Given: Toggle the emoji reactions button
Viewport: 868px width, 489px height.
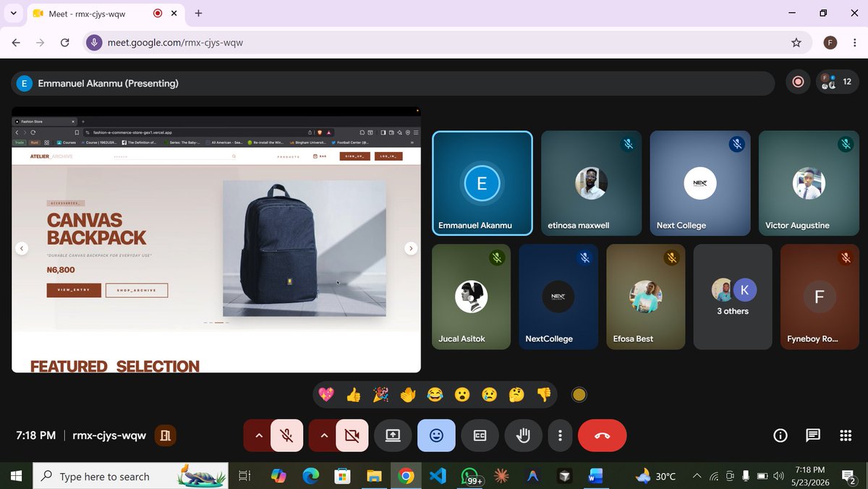Looking at the screenshot, I should pos(436,435).
